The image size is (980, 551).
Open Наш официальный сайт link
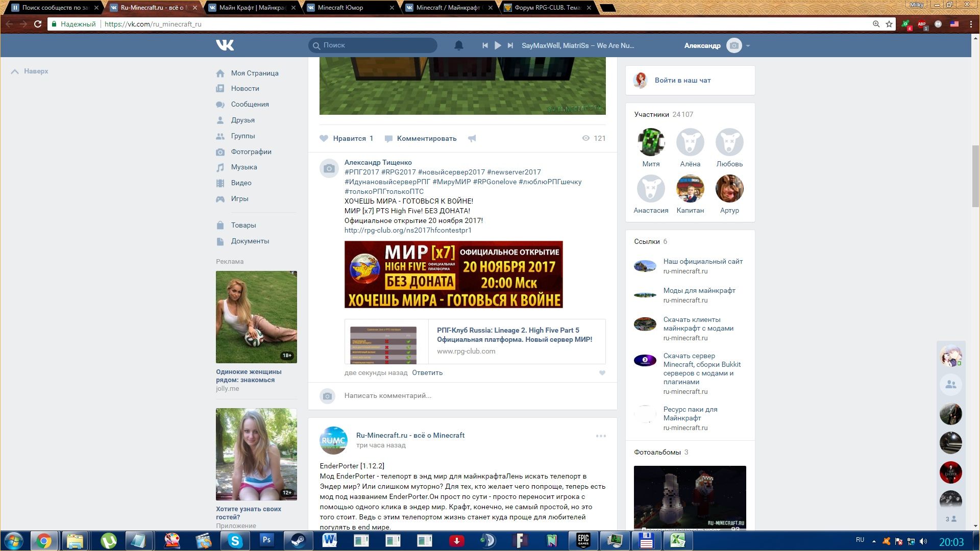[x=703, y=261]
